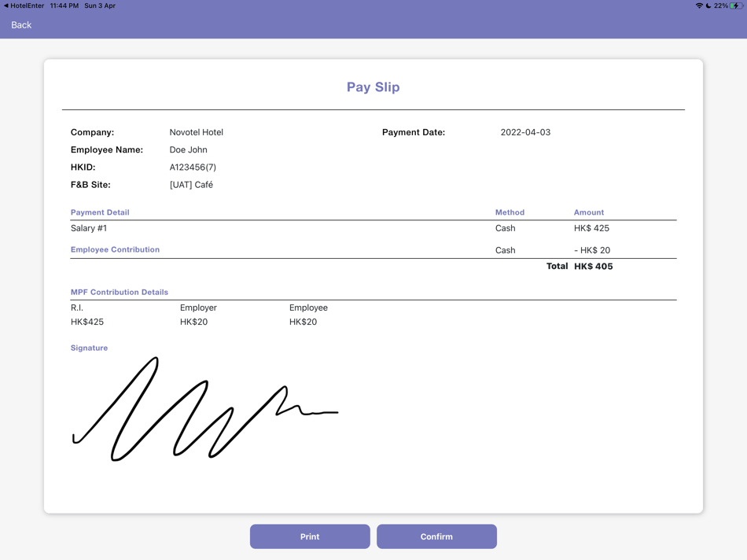Tap the Payment Detail column header
Image resolution: width=747 pixels, height=560 pixels.
pos(100,212)
